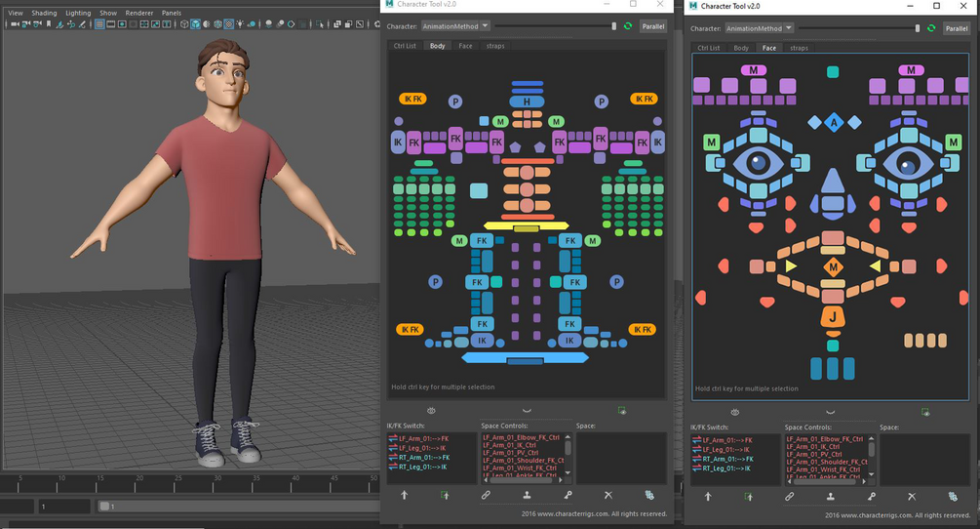The height and width of the screenshot is (529, 980).
Task: Click the up arrow icon in Face tool window
Action: point(708,497)
